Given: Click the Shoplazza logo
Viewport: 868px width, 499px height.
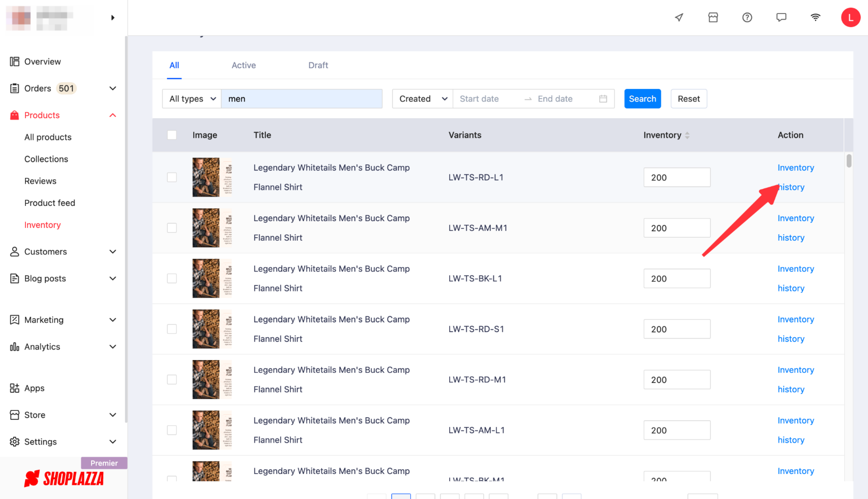Looking at the screenshot, I should click(64, 479).
